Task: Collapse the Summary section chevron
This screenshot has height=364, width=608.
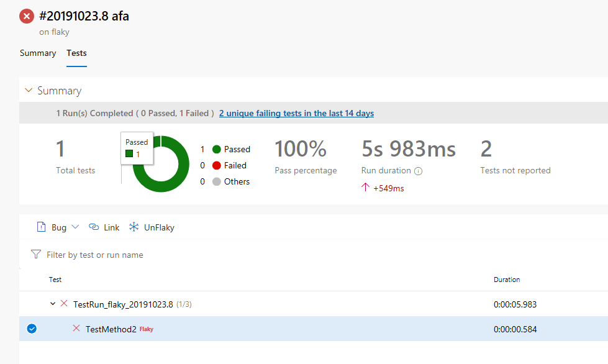Action: (29, 90)
